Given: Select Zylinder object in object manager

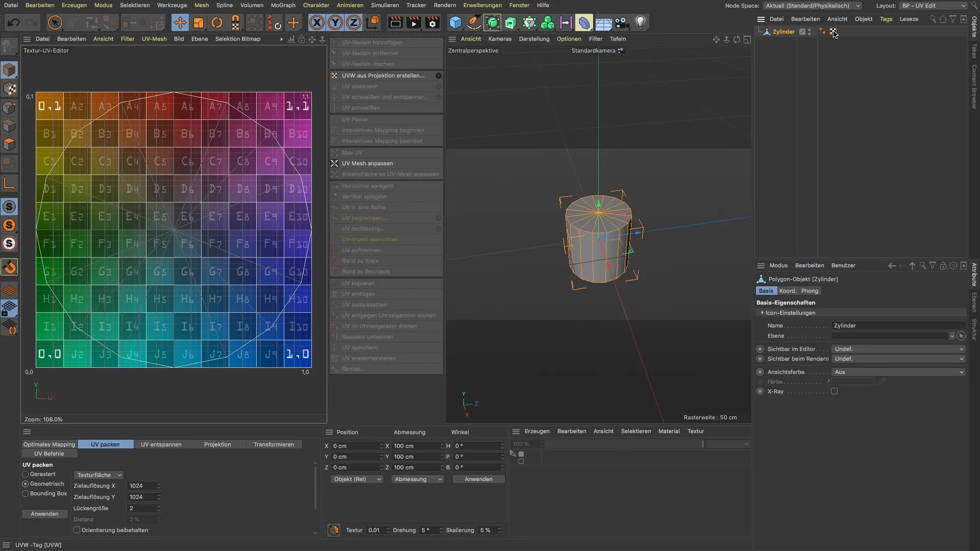Looking at the screenshot, I should tap(783, 32).
